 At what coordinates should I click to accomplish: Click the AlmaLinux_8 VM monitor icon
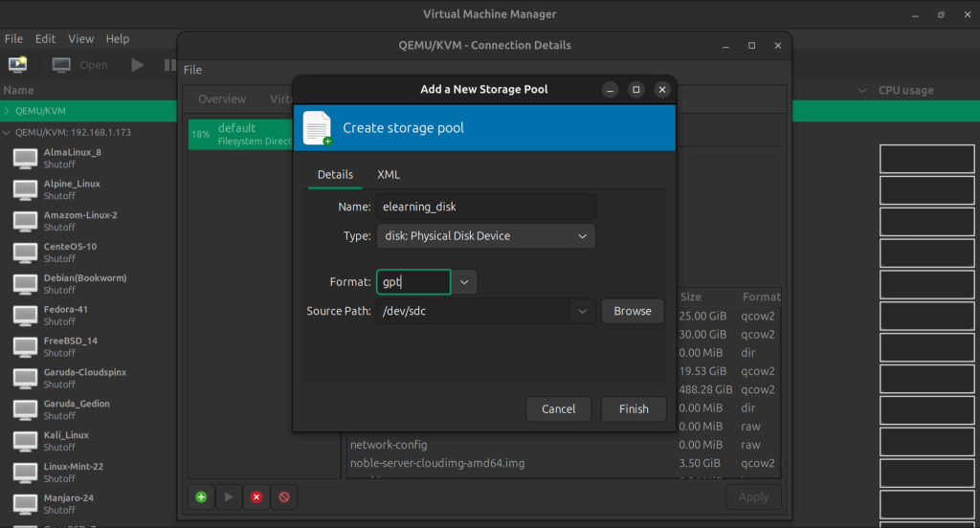[25, 159]
